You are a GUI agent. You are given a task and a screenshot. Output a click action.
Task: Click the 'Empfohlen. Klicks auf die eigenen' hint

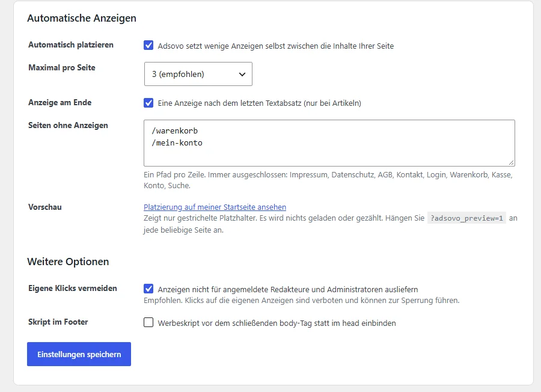coord(302,300)
